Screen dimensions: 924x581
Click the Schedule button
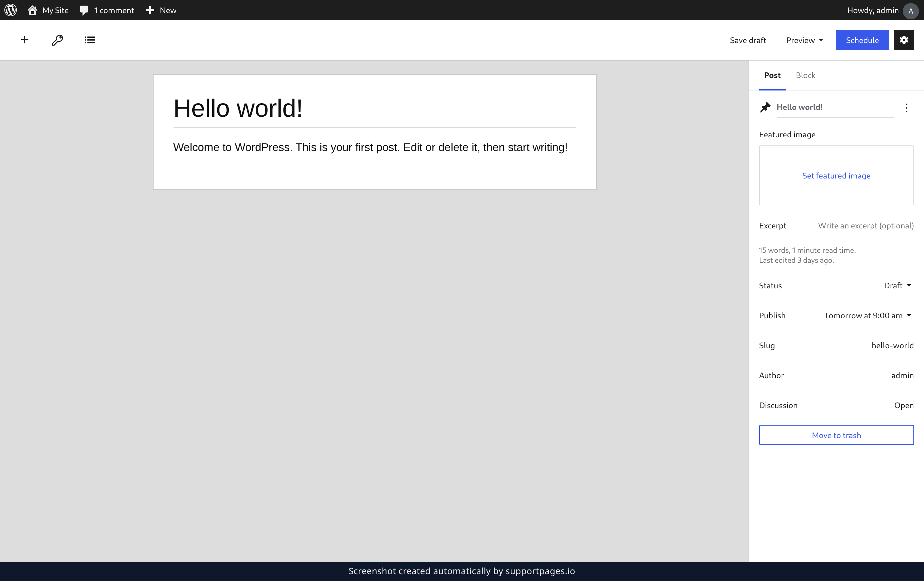coord(862,40)
